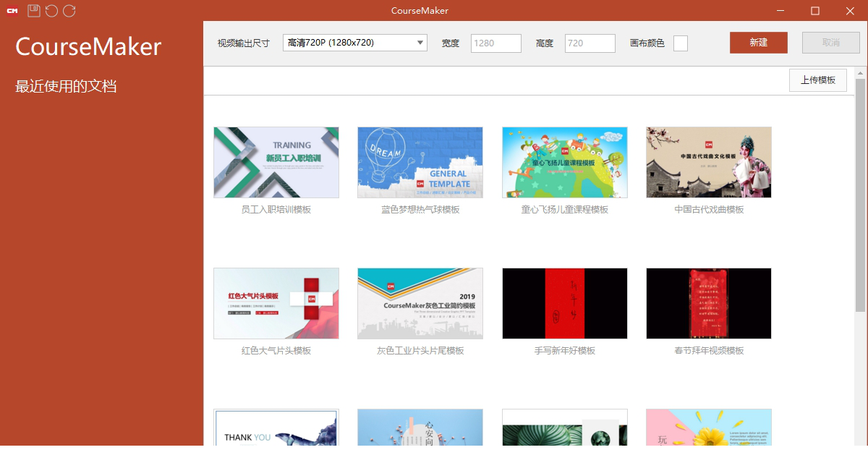The width and height of the screenshot is (868, 463).
Task: Click the 童心飞扬儿童课程模板 caption text
Action: point(565,210)
